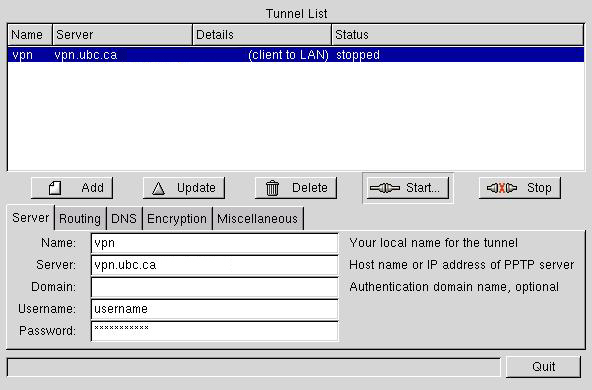Click the connected plug icon on Start

(385, 188)
